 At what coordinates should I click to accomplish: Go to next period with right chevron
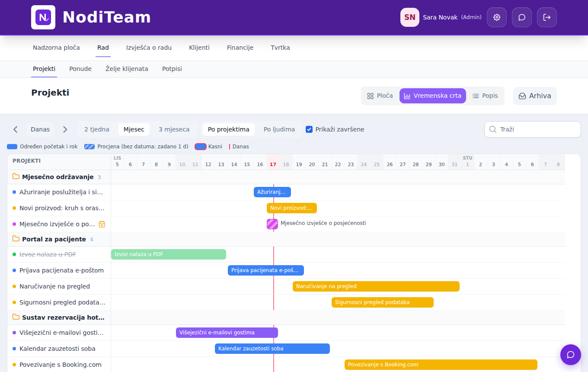pos(65,129)
